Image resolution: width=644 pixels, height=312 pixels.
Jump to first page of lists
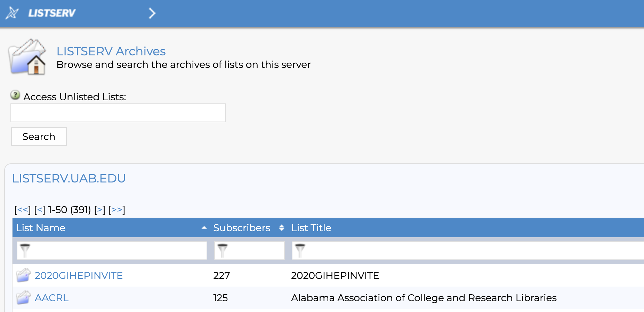[x=23, y=210]
